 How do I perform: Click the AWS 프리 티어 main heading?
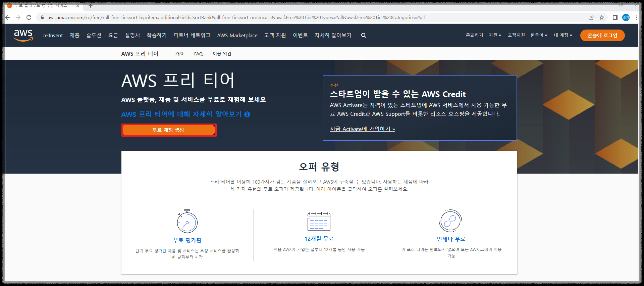(x=178, y=81)
